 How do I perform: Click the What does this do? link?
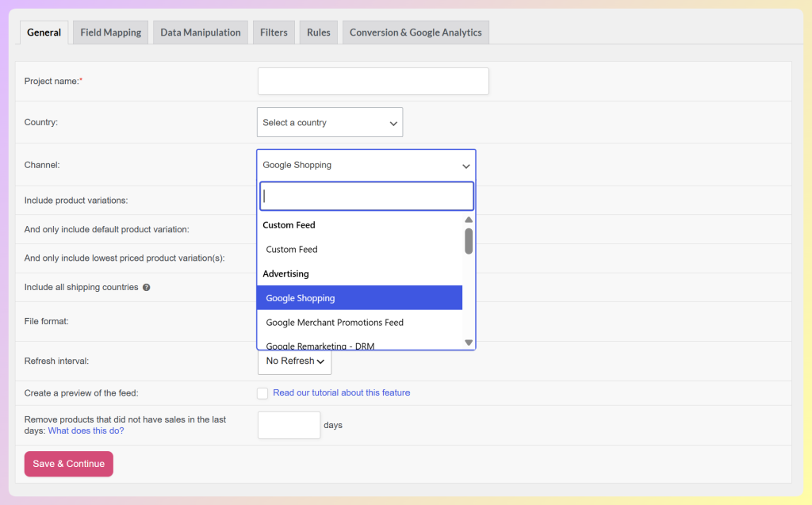86,430
